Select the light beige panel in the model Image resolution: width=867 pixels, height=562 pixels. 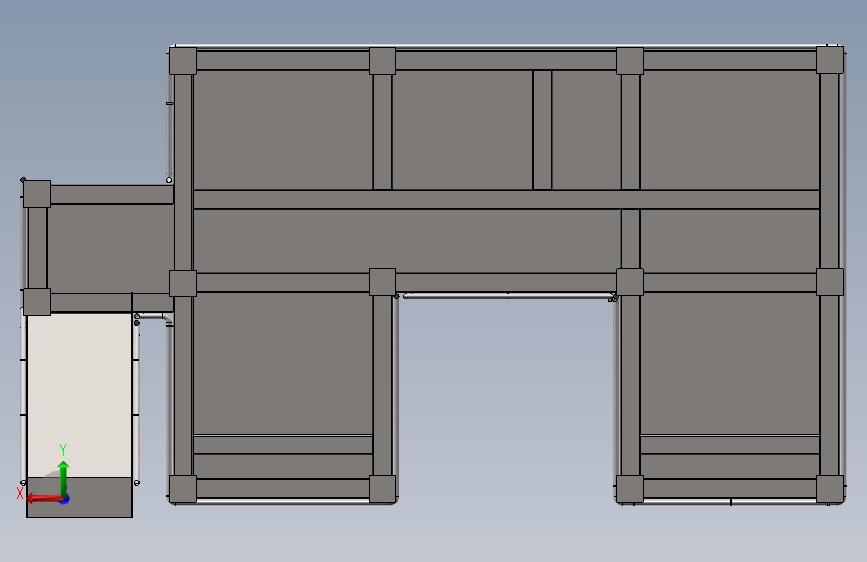point(79,395)
